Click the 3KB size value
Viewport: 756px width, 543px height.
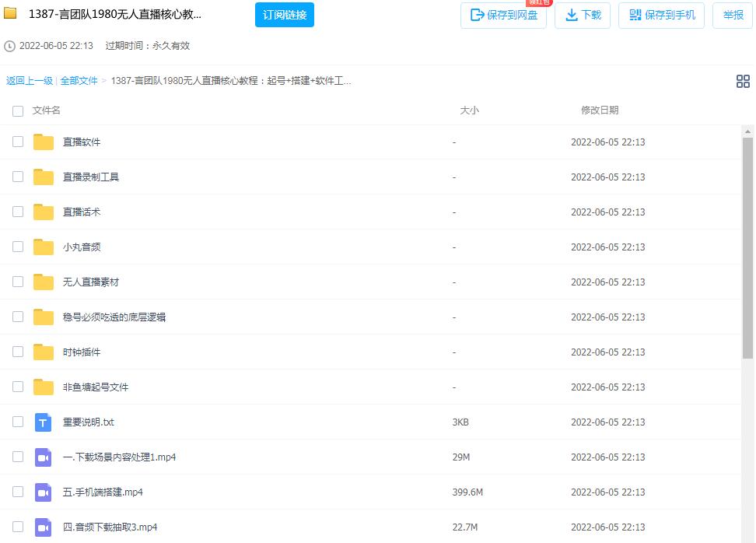[x=460, y=422]
